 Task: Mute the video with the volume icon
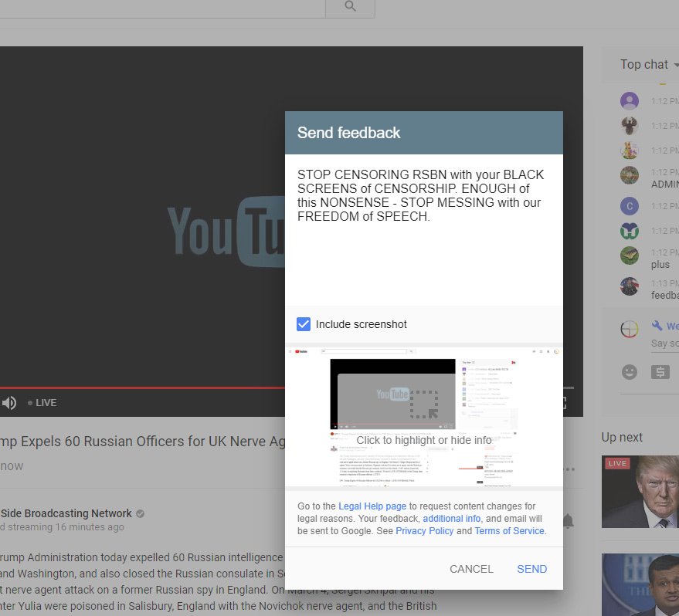8,403
